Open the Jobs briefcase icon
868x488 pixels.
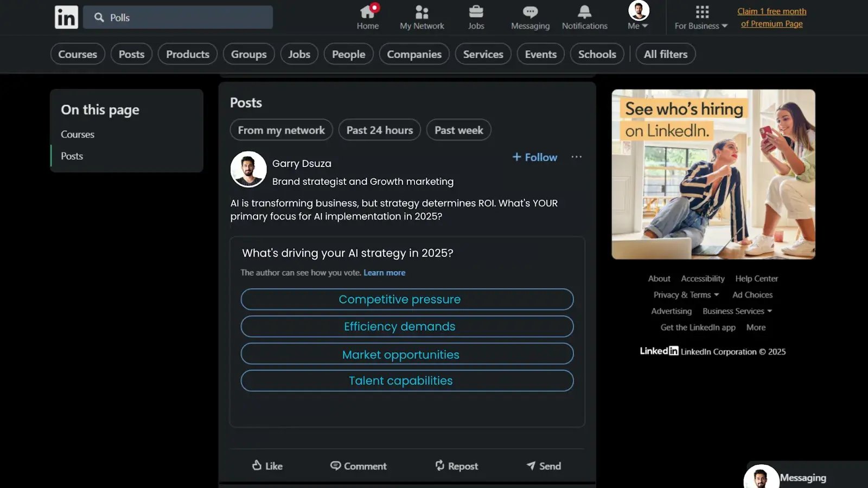pyautogui.click(x=476, y=12)
